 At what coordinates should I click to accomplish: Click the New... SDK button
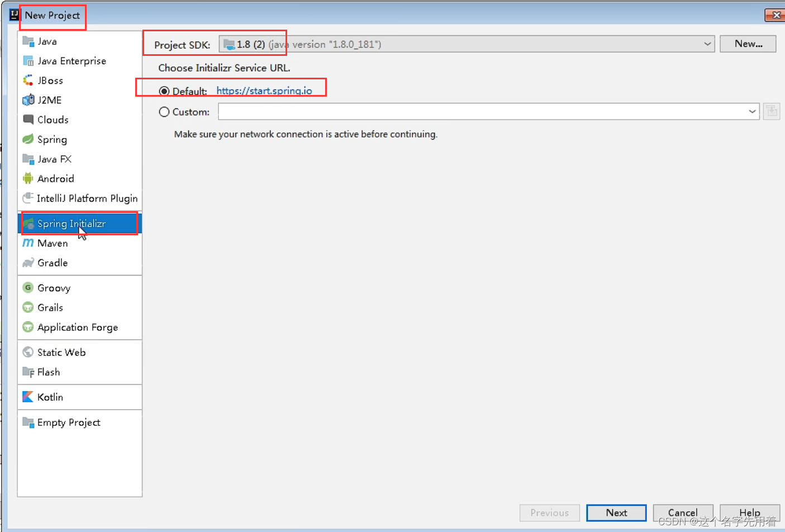tap(748, 44)
